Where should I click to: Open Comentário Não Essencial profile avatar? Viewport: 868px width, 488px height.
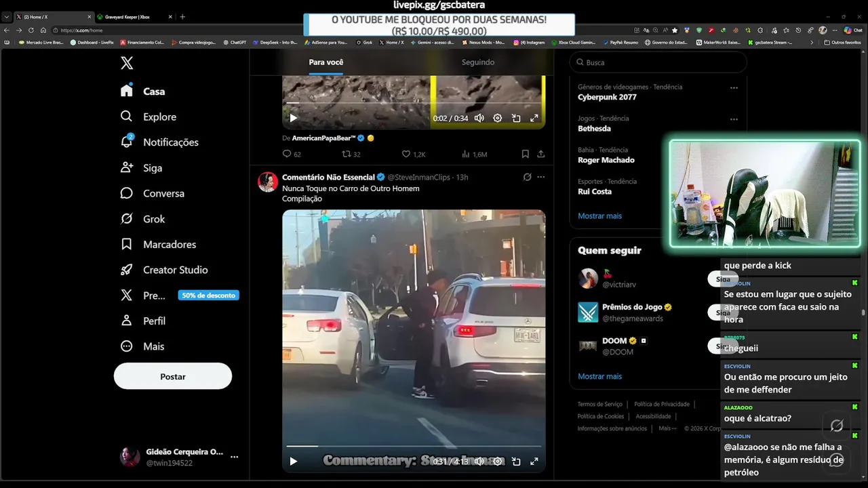coord(267,182)
